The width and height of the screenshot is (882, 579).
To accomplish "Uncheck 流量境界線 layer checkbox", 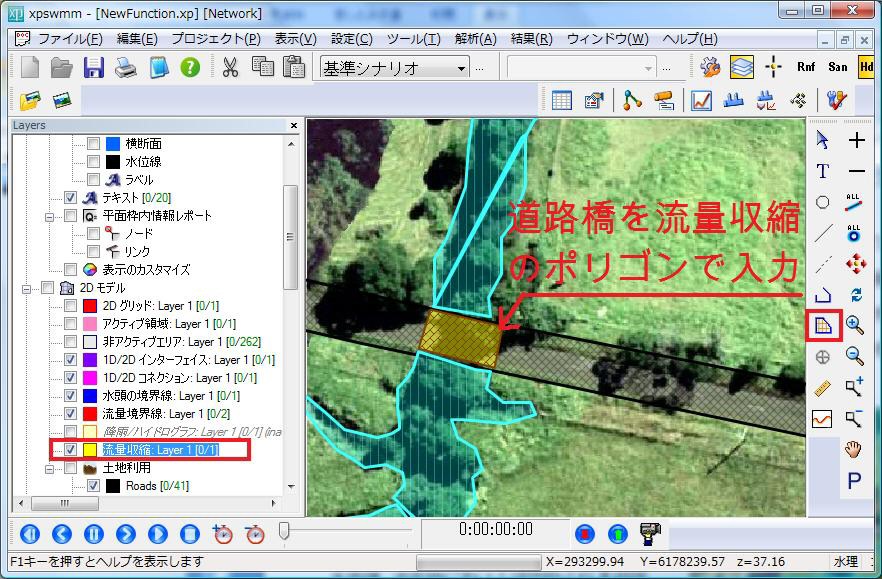I will pos(70,414).
